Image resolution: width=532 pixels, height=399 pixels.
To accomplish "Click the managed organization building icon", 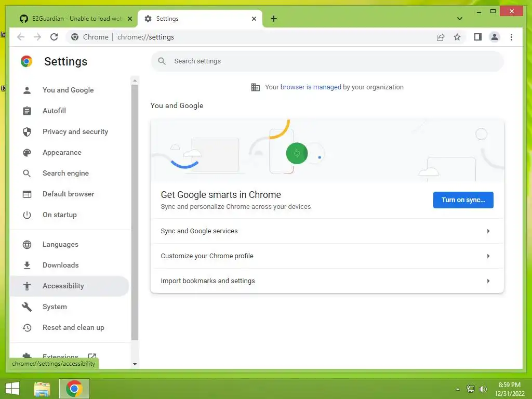I will pyautogui.click(x=256, y=87).
